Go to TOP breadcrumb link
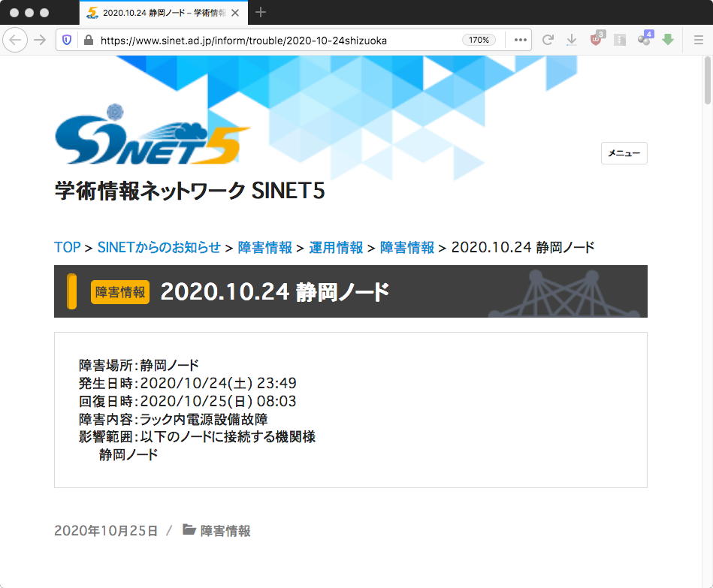 [x=68, y=247]
